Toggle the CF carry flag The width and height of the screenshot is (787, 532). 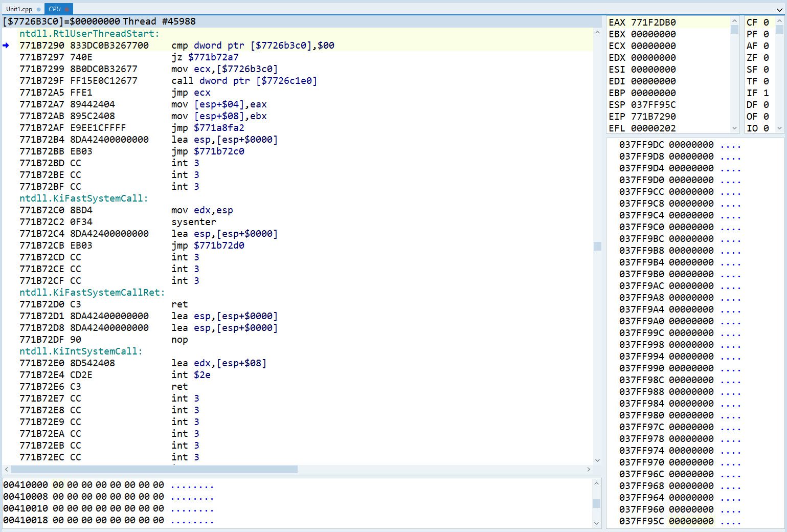coord(758,23)
